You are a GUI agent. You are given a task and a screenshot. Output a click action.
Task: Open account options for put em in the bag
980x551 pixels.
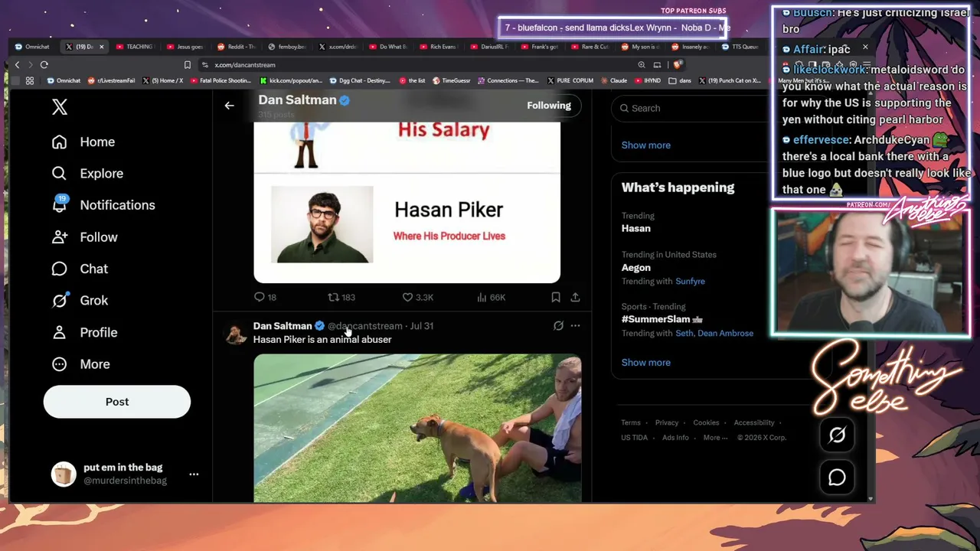(x=194, y=474)
